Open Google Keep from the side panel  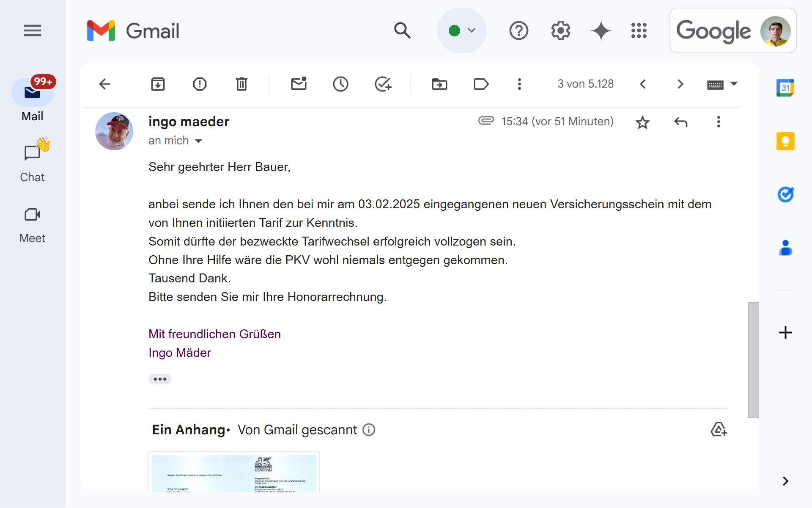click(x=785, y=141)
